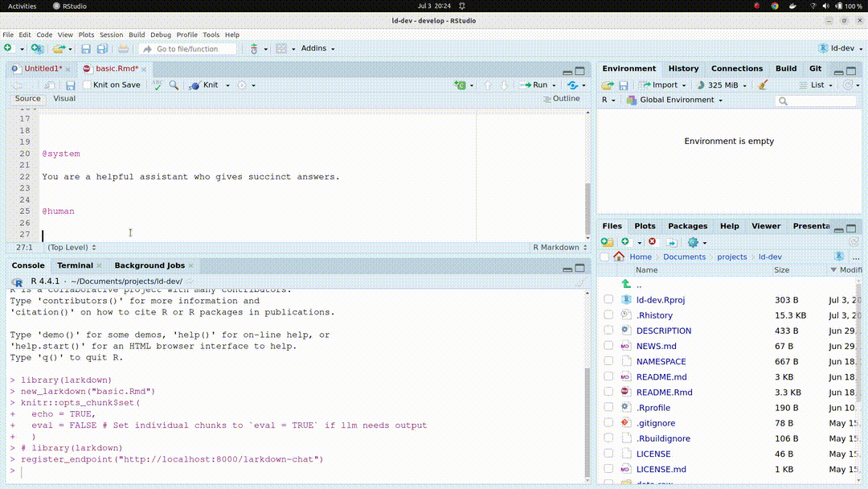
Task: Click the Size column header in Files
Action: coord(782,270)
